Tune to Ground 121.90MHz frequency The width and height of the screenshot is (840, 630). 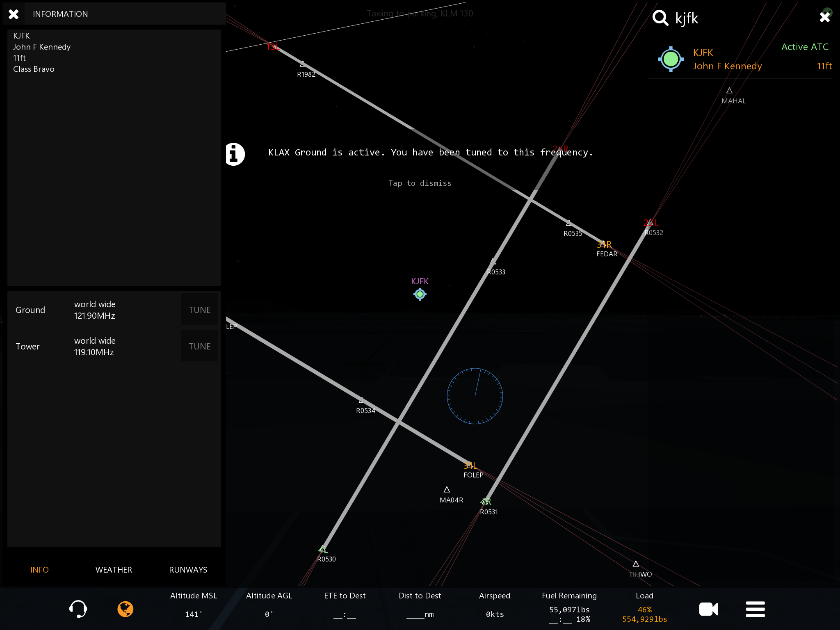199,310
